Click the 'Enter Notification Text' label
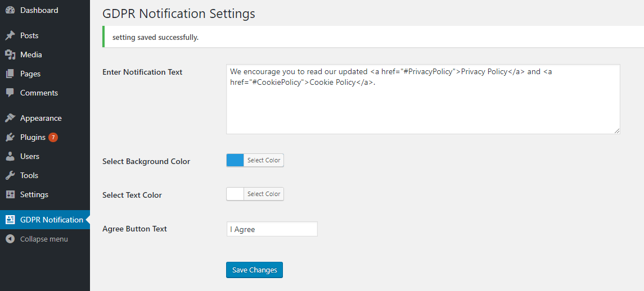 click(x=142, y=72)
